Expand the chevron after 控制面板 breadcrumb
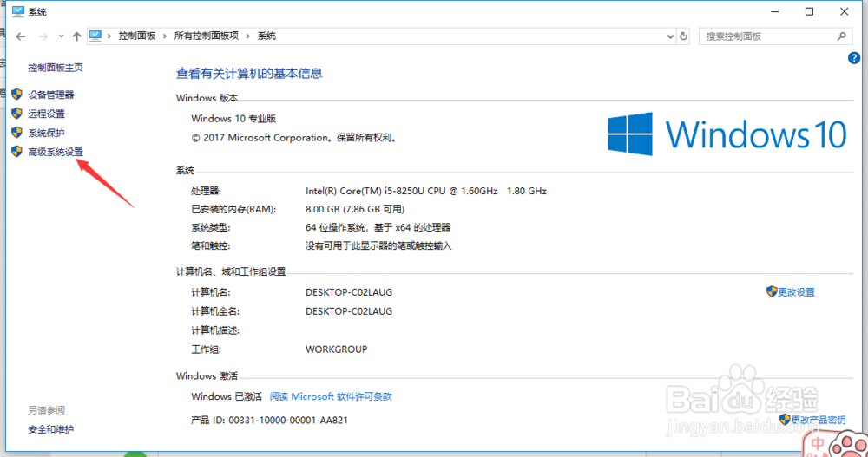Screen dimensions: 868x457 pyautogui.click(x=164, y=36)
